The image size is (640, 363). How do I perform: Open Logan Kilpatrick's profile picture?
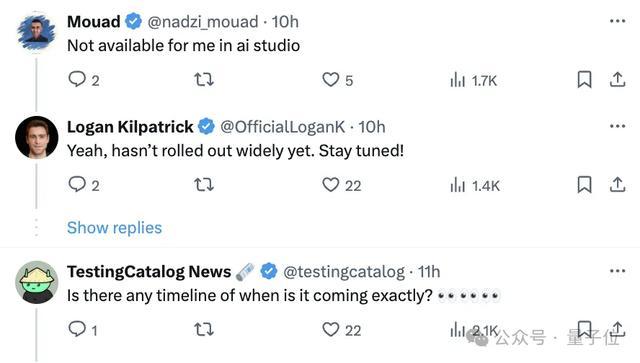point(37,137)
